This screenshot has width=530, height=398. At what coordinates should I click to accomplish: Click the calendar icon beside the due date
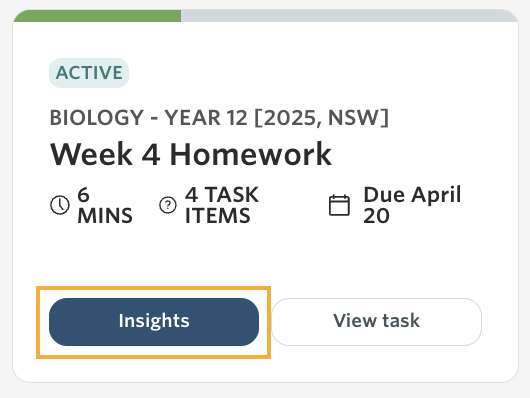[x=339, y=205]
